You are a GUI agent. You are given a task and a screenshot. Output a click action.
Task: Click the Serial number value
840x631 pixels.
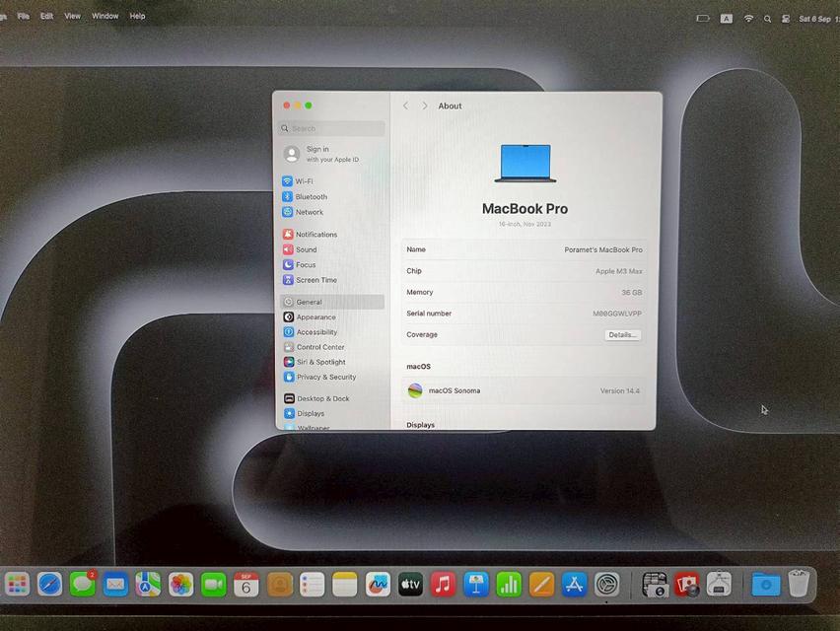click(x=617, y=314)
